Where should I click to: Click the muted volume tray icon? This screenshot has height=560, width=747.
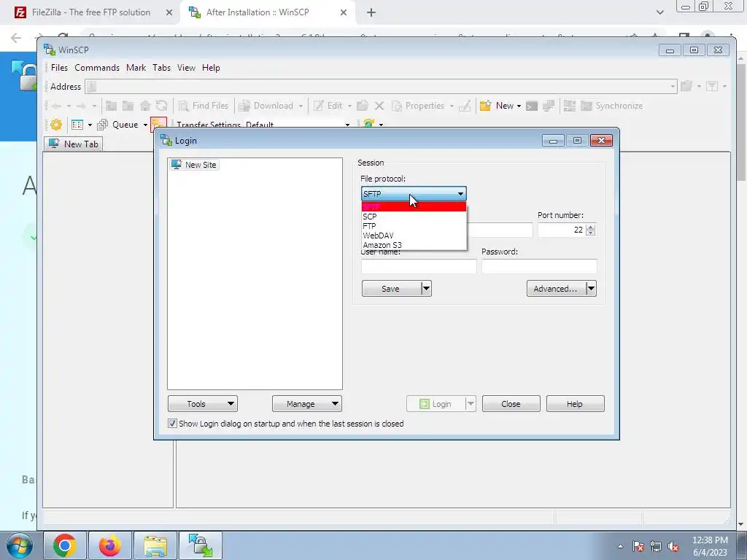tap(673, 547)
